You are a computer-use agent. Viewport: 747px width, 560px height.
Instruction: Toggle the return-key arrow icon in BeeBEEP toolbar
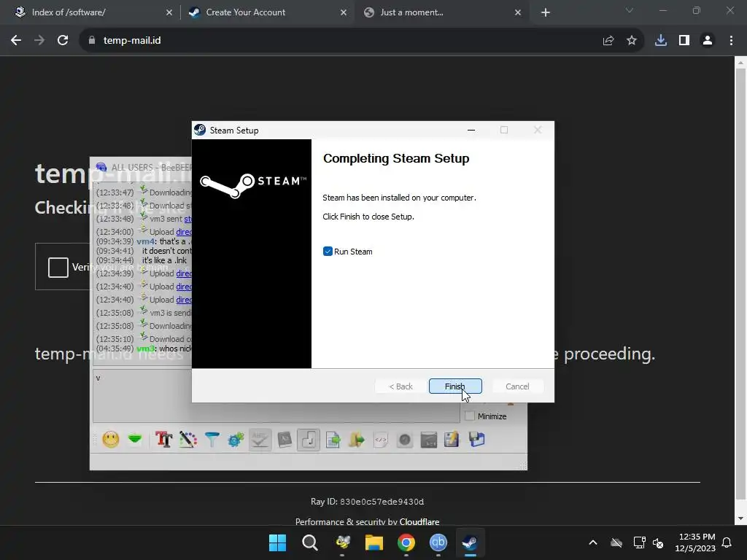pos(309,439)
